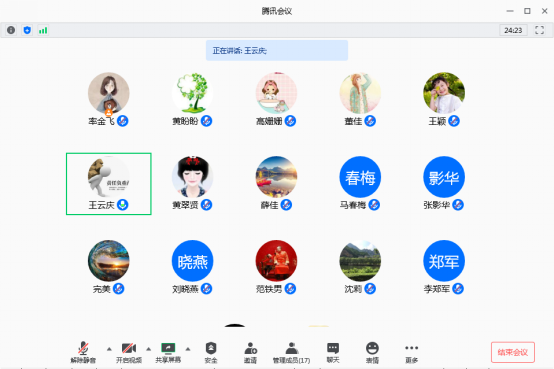Select 黄盼盼's tree avatar
This screenshot has width=554, height=369.
coord(193,93)
